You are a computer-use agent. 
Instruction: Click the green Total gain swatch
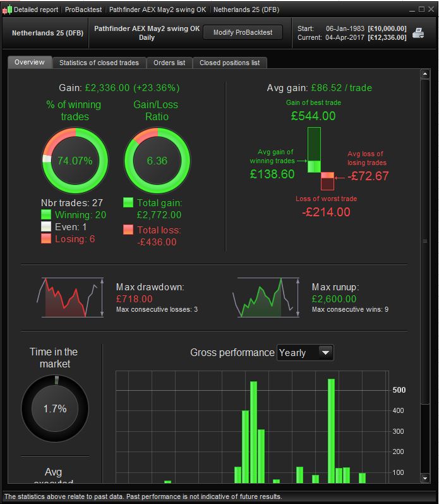pyautogui.click(x=128, y=202)
